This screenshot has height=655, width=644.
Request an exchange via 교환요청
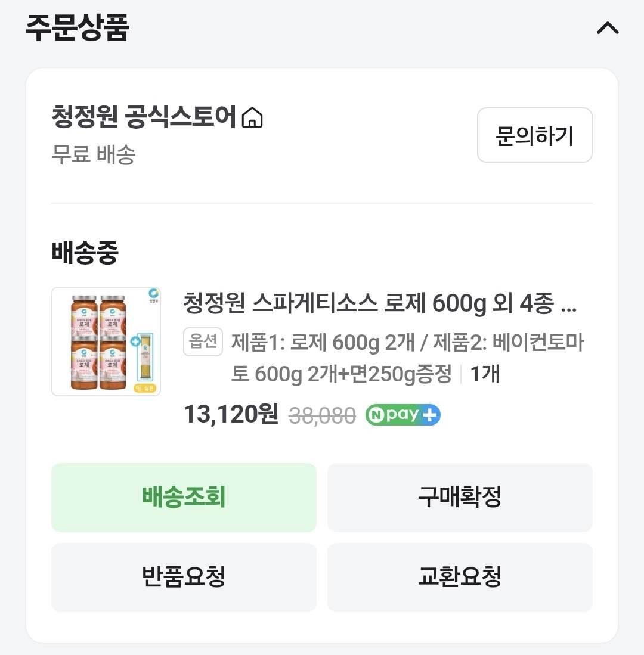pos(460,577)
